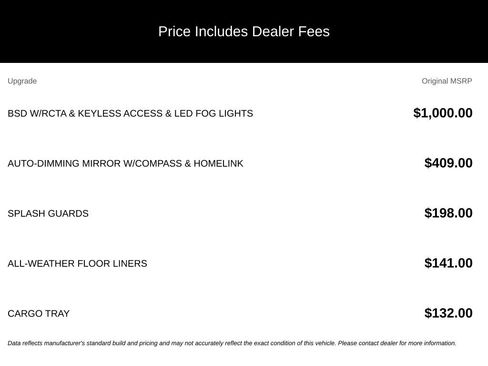The width and height of the screenshot is (488, 366).
Task: Select the Splash Guards upgrade
Action: tap(48, 213)
